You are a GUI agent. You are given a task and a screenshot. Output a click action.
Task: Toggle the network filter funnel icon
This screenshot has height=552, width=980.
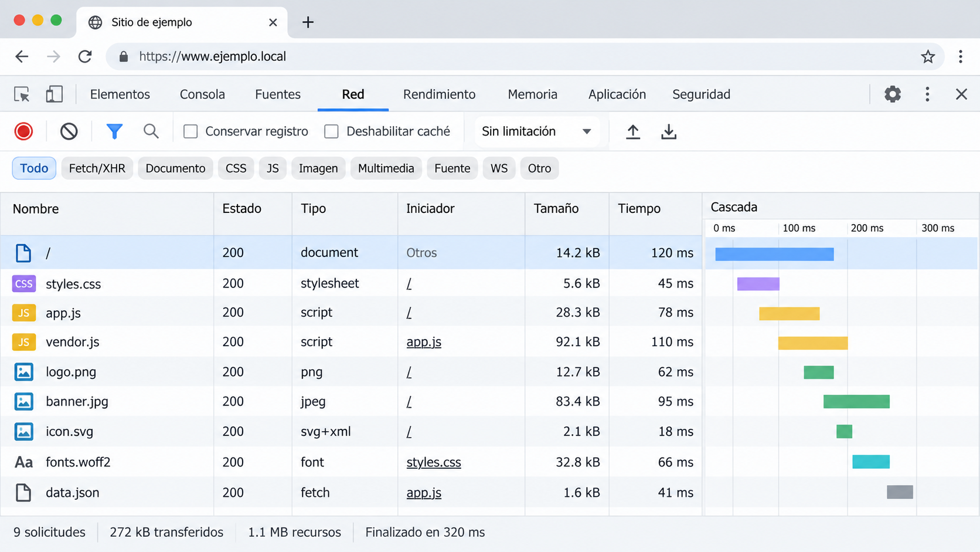click(114, 131)
